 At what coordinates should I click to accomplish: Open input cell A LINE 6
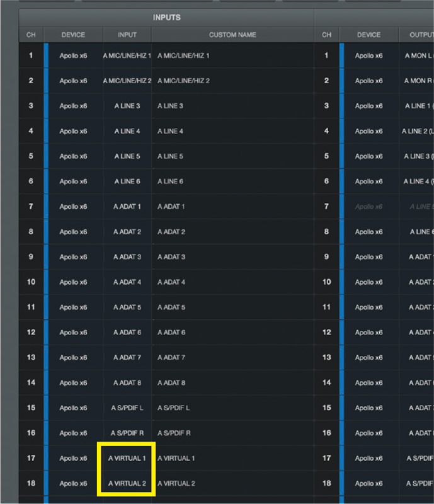point(127,181)
